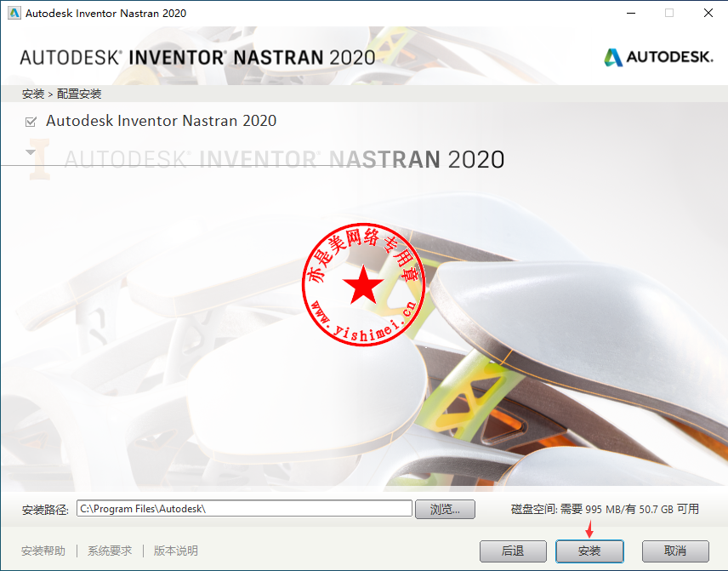Minimize the installer window
728x571 pixels.
tap(631, 13)
